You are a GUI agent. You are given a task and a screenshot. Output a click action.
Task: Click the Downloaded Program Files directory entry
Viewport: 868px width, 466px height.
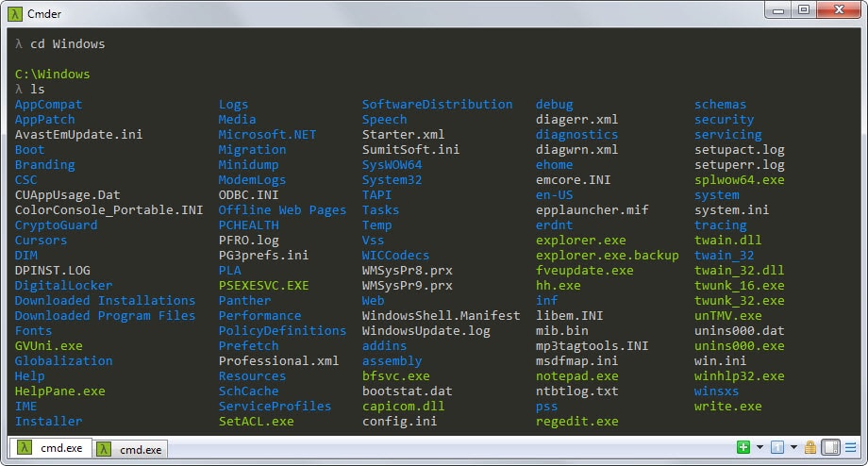pyautogui.click(x=105, y=315)
